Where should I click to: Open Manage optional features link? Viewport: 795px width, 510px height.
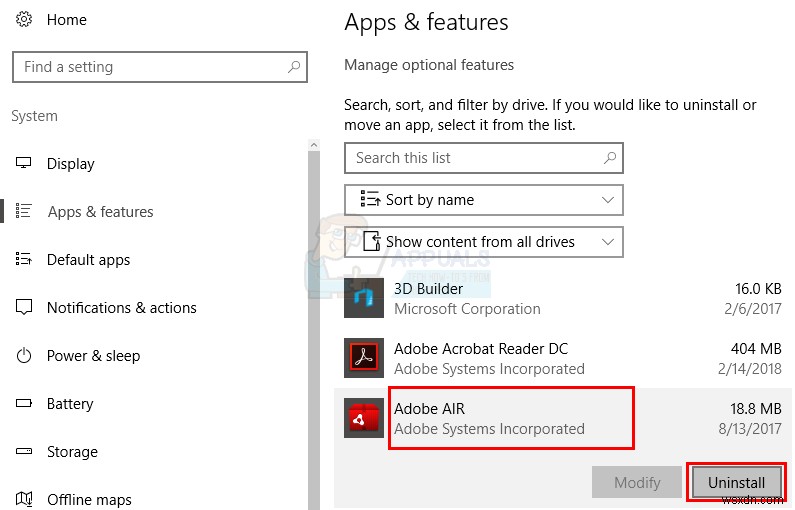429,65
